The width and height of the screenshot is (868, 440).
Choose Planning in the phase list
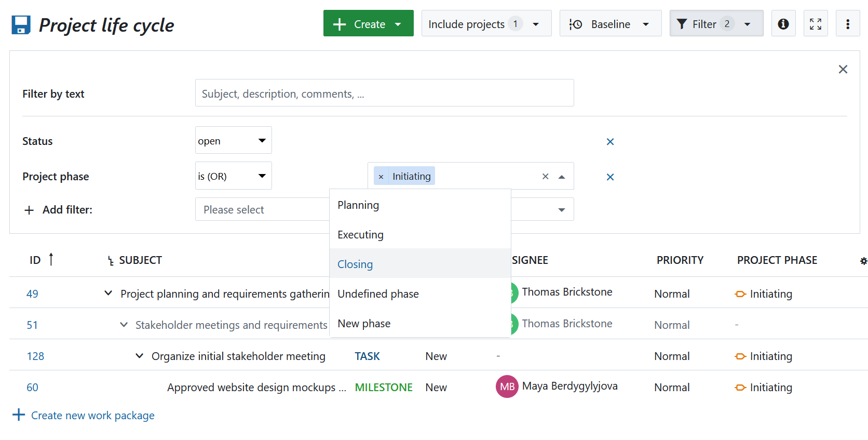[358, 205]
